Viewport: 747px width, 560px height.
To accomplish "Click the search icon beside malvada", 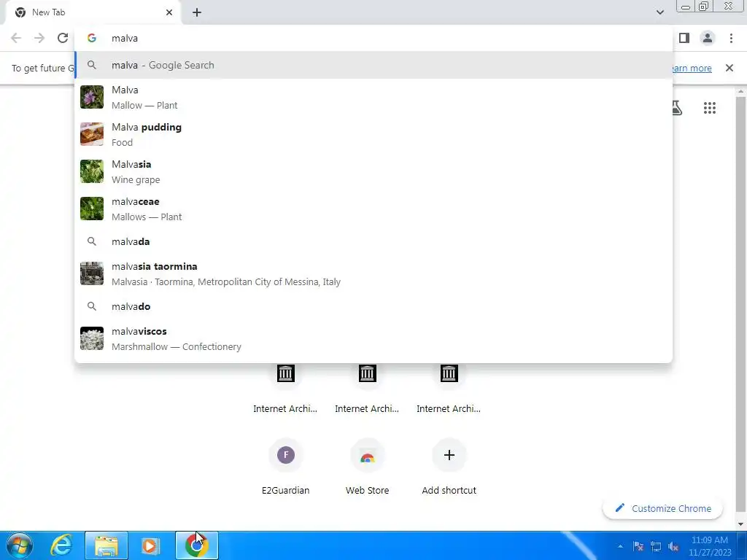I will click(x=92, y=241).
